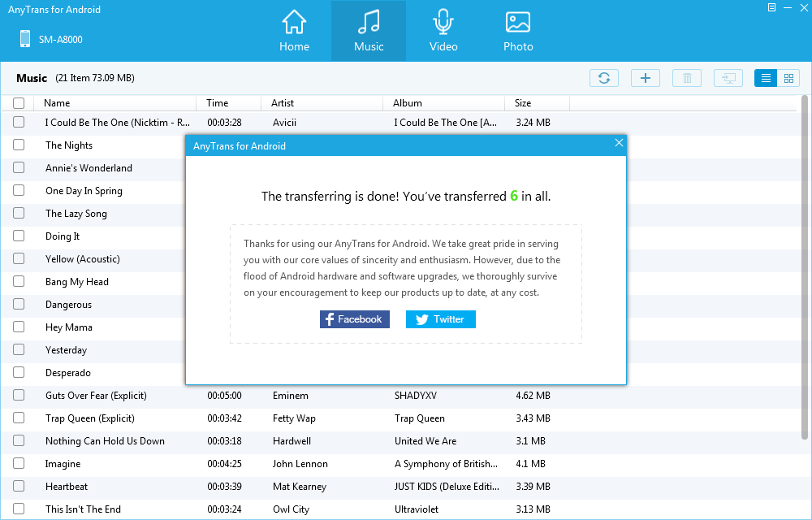The height and width of the screenshot is (520, 812).
Task: Select the artist 'Hardwell'
Action: pyautogui.click(x=292, y=441)
